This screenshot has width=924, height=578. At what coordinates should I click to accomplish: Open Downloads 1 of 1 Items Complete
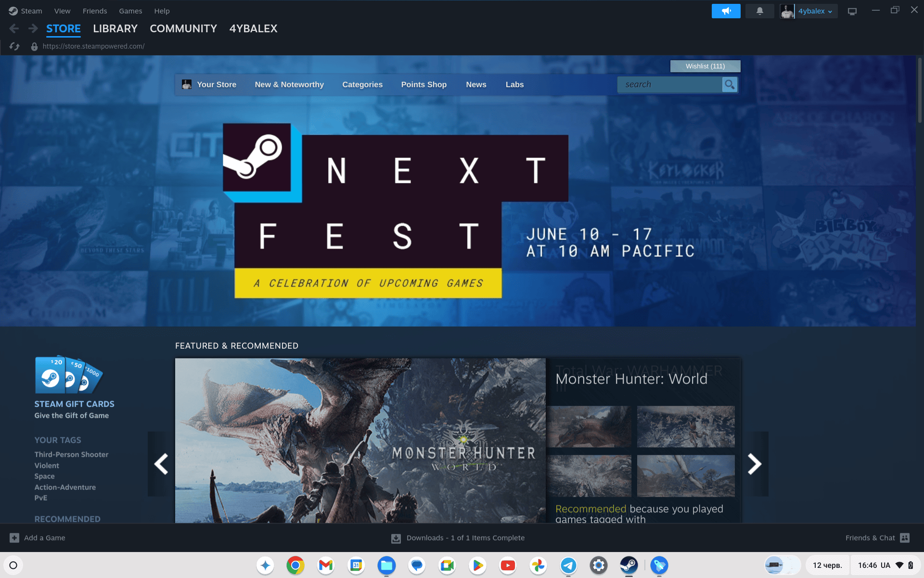[465, 538]
